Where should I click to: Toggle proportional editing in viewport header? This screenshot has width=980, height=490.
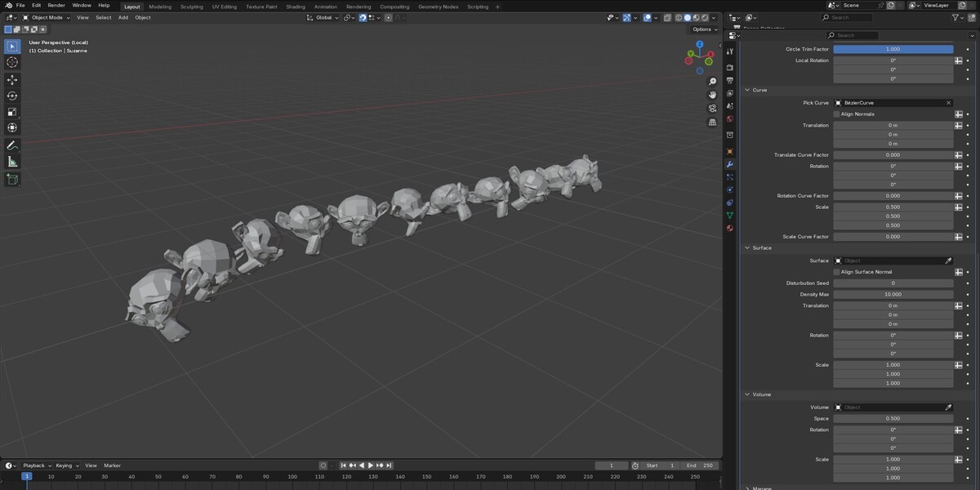388,17
